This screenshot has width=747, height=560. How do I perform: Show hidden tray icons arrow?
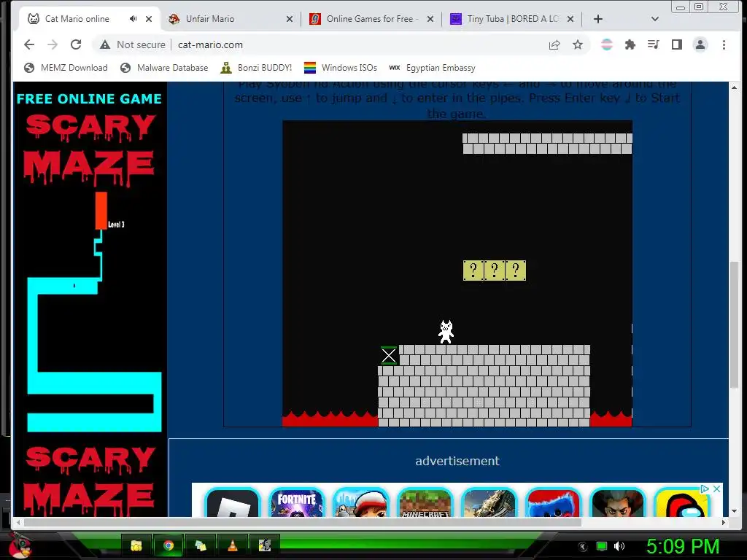tap(583, 546)
